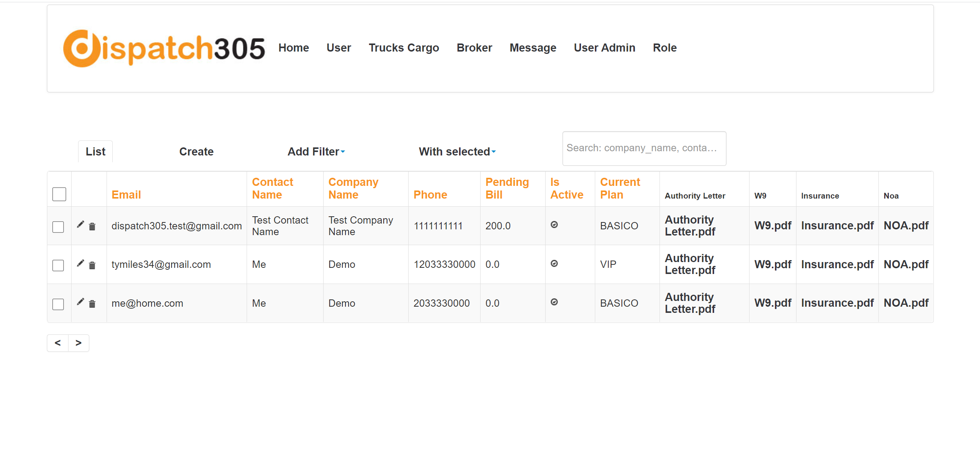Switch to the List tab
The width and height of the screenshot is (980, 451).
pyautogui.click(x=95, y=152)
